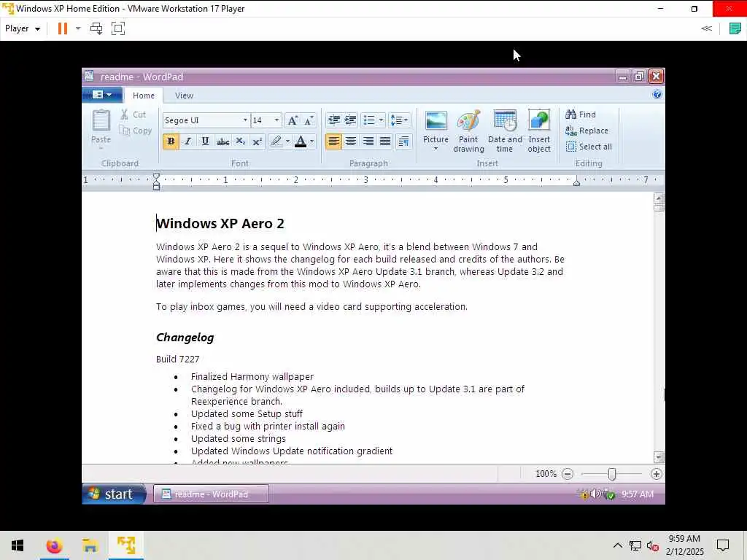Open the Segoe UI font family dropdown

(x=245, y=120)
